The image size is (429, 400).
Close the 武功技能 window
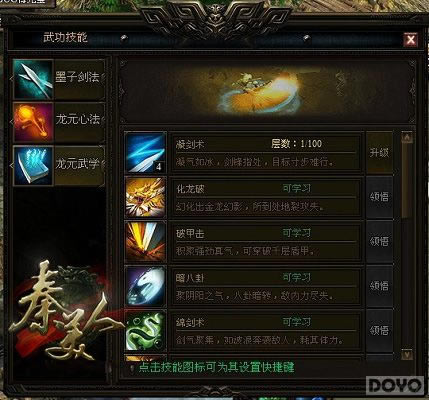point(411,40)
